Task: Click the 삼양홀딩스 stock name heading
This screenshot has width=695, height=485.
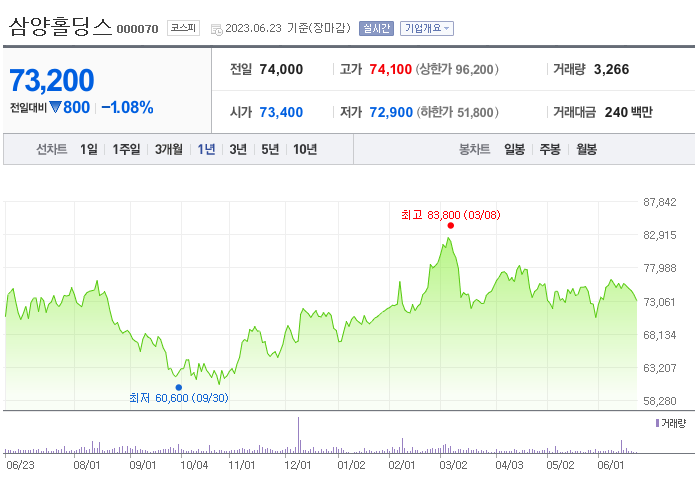Action: (x=60, y=27)
